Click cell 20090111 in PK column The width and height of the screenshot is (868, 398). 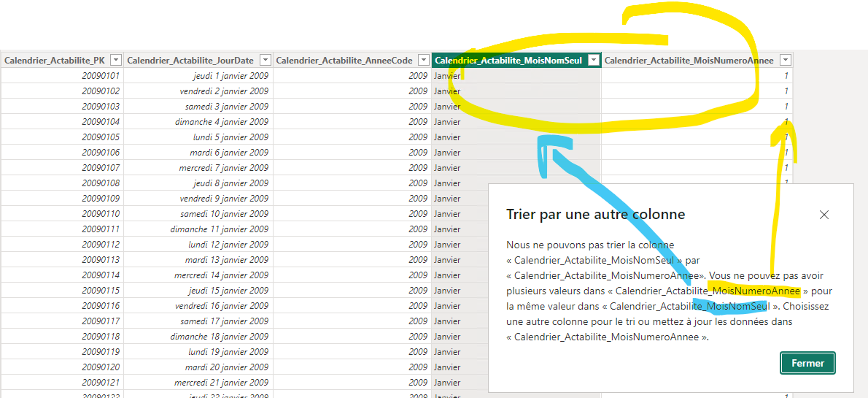[x=63, y=229]
